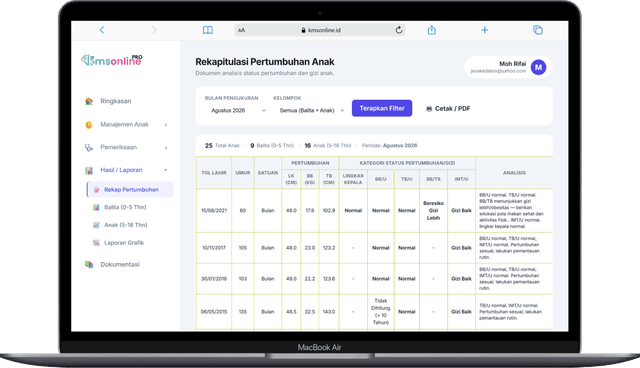Open the Kelompok dropdown Semua (Balita + Anak)
This screenshot has width=640, height=368.
(x=311, y=111)
